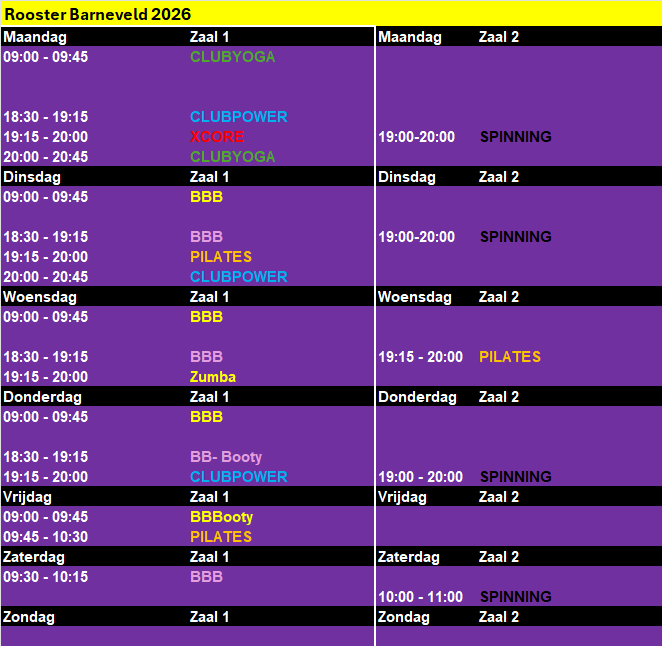
Task: Select Friday's PILATES class at 09:45
Action: pos(221,537)
